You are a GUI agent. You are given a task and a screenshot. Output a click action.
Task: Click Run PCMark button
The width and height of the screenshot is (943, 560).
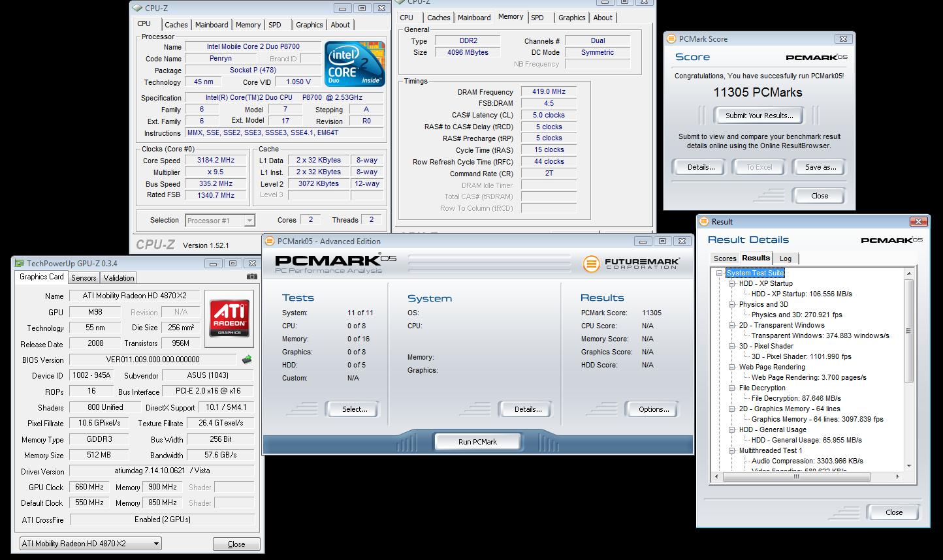(477, 442)
